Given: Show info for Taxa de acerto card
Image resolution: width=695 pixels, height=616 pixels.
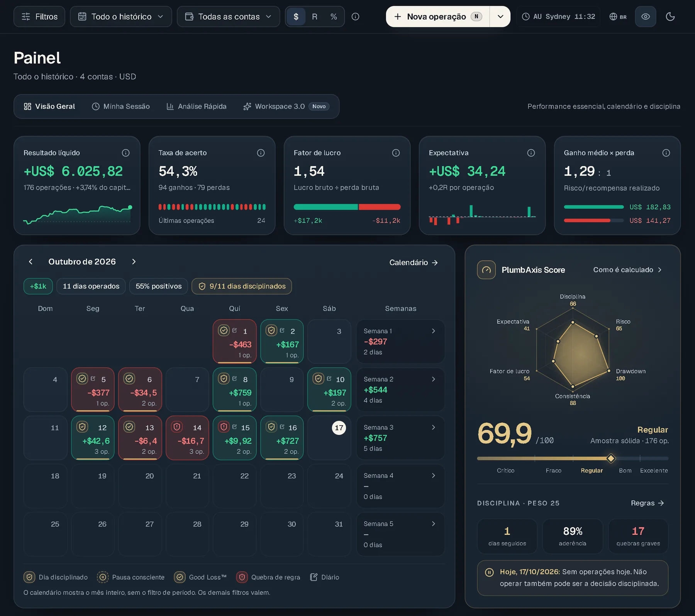Looking at the screenshot, I should click(261, 153).
